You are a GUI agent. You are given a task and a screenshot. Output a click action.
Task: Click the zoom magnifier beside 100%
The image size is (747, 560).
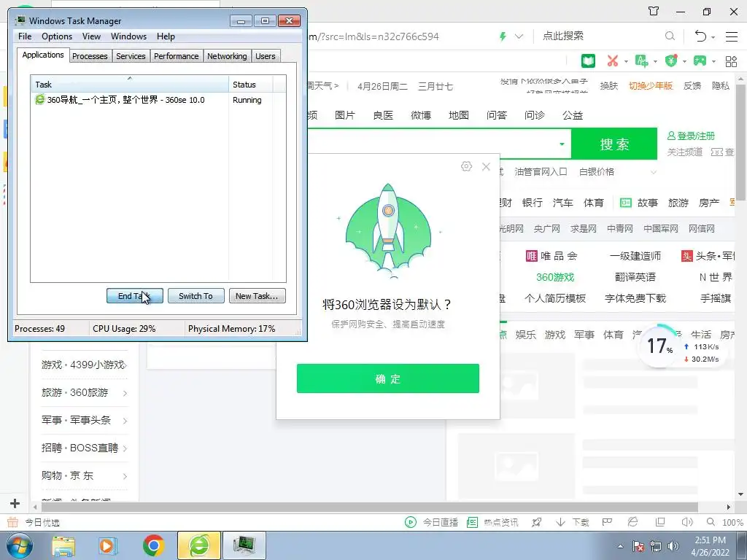tap(711, 522)
